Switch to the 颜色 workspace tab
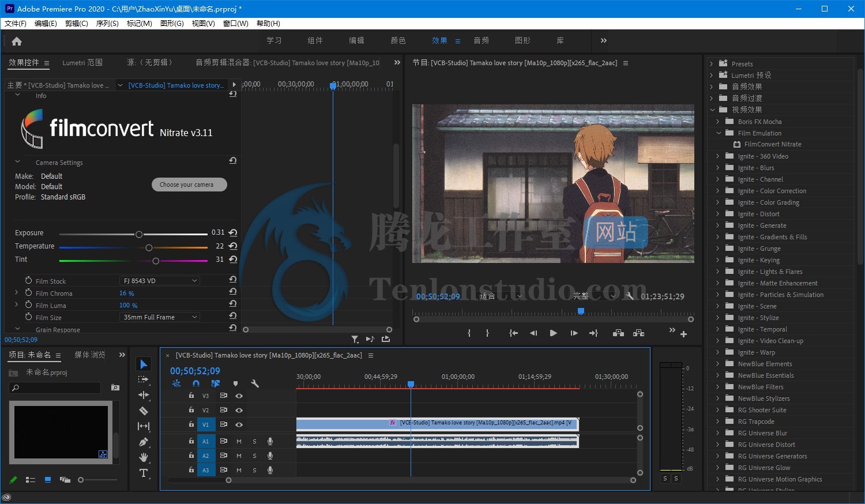Image resolution: width=865 pixels, height=504 pixels. click(398, 40)
